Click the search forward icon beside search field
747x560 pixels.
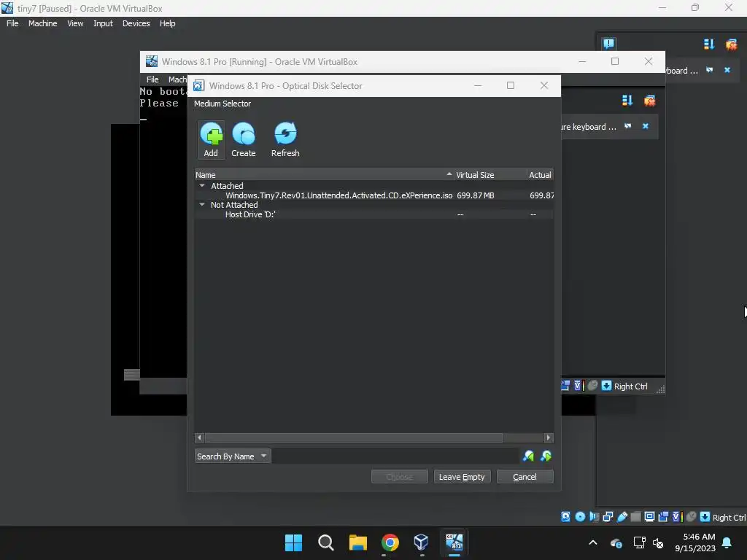click(x=528, y=456)
